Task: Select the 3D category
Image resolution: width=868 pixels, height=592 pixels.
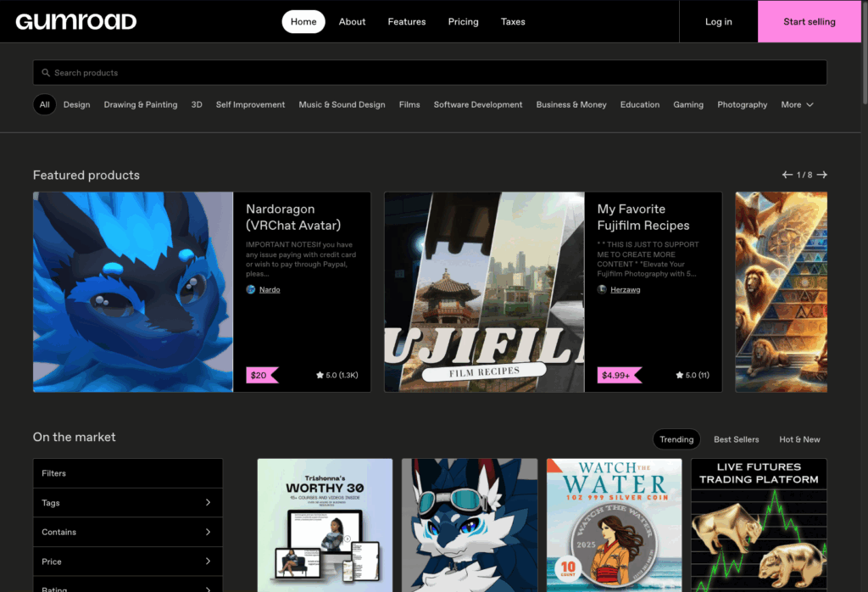Action: coord(197,104)
